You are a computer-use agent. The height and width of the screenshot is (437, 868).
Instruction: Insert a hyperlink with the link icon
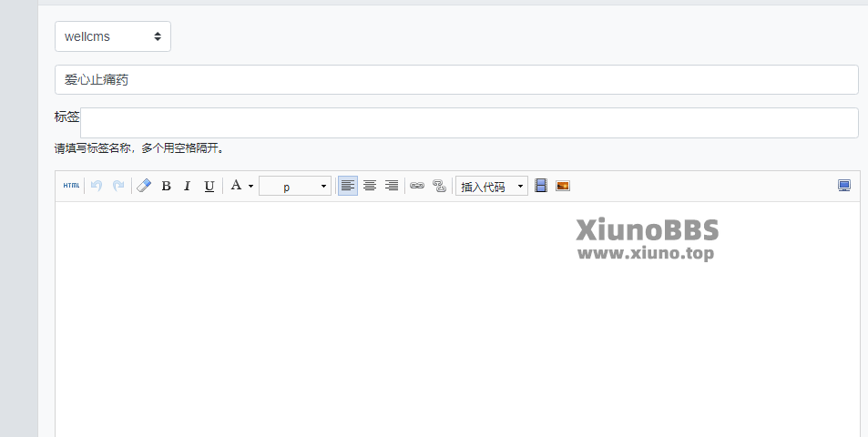pyautogui.click(x=417, y=186)
